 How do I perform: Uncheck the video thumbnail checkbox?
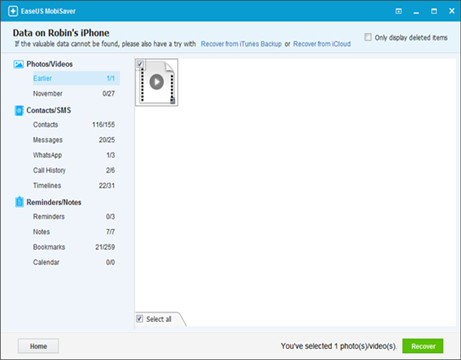140,64
